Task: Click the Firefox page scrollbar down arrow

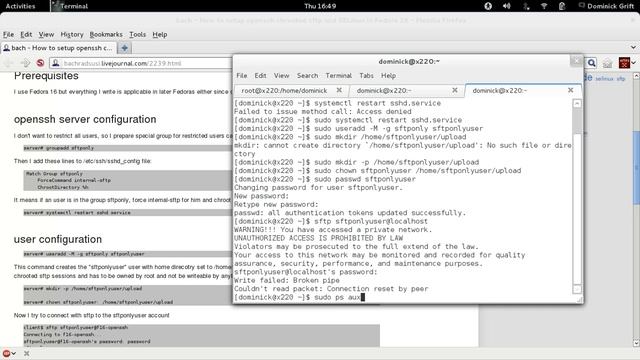Action: (x=636, y=342)
